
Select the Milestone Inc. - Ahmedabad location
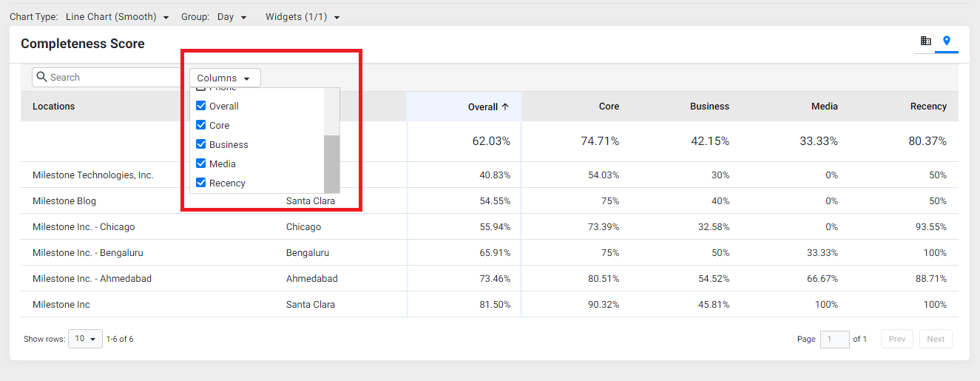click(92, 279)
